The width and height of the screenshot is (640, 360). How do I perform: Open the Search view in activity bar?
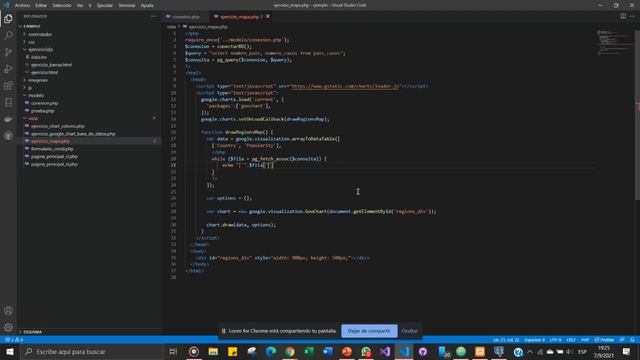click(8, 36)
